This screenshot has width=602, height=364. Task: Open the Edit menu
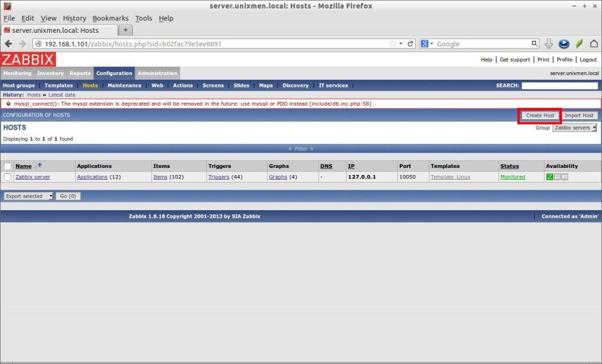click(28, 18)
